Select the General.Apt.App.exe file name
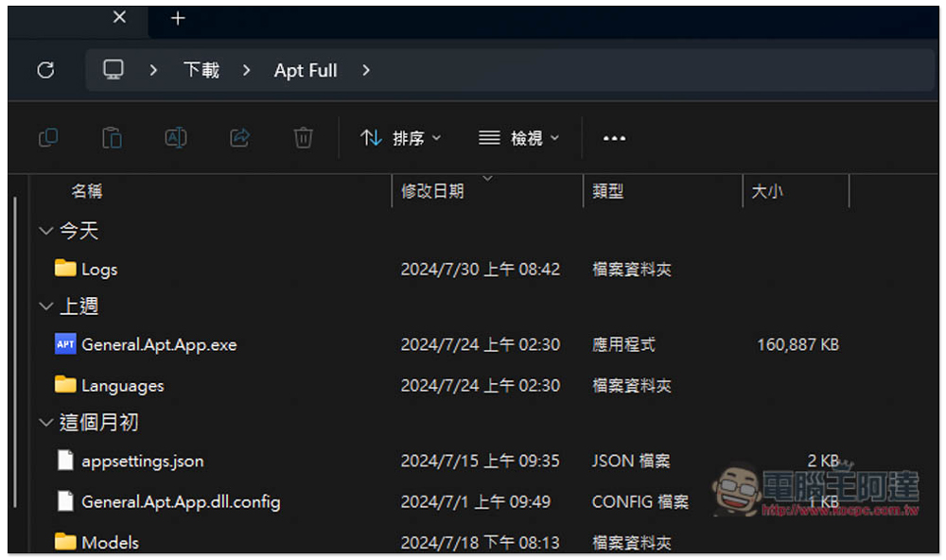Screen dimensions: 946x560 point(159,344)
